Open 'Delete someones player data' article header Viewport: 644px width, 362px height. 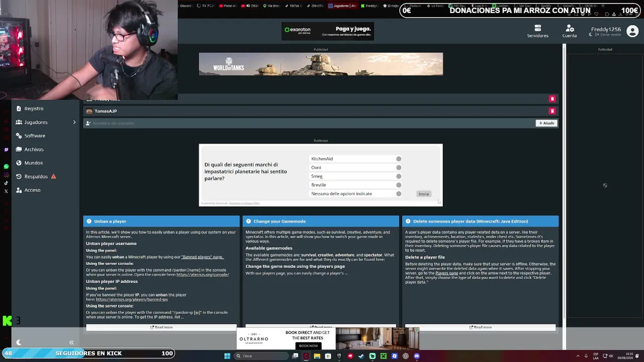(480, 221)
